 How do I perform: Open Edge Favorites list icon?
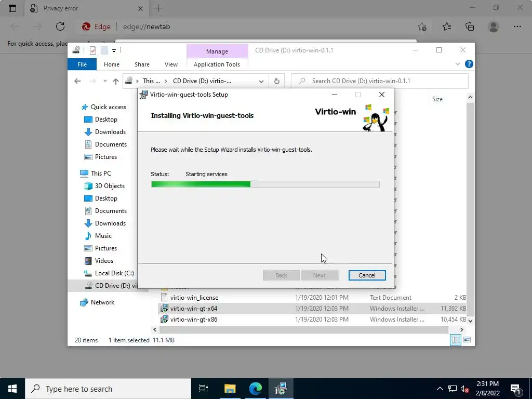pos(447,26)
